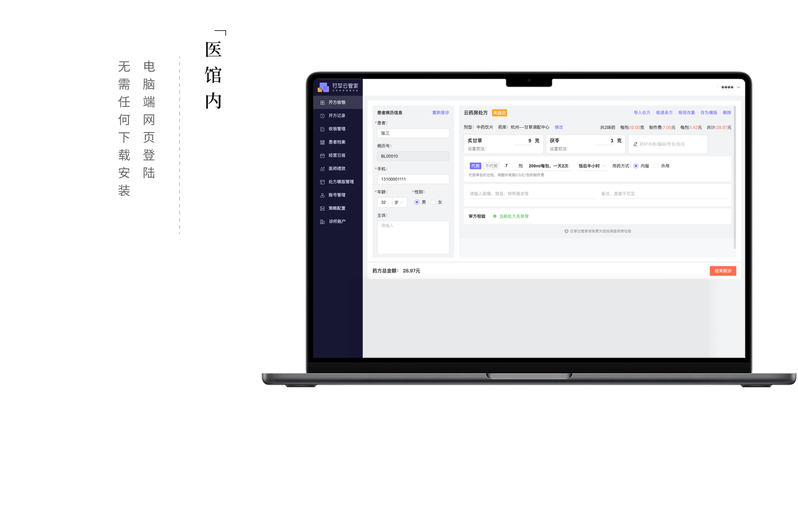
Task: Select 外用 as the medication method
Action: tap(657, 166)
